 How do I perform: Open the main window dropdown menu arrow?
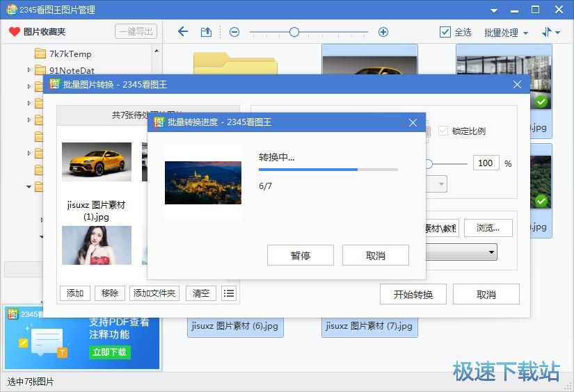pos(494,10)
